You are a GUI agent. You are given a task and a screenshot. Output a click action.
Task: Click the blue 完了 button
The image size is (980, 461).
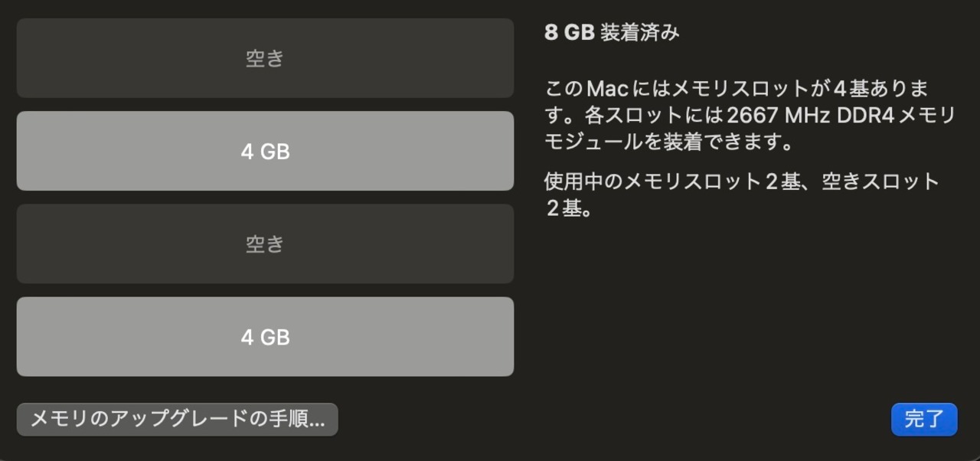pos(924,419)
